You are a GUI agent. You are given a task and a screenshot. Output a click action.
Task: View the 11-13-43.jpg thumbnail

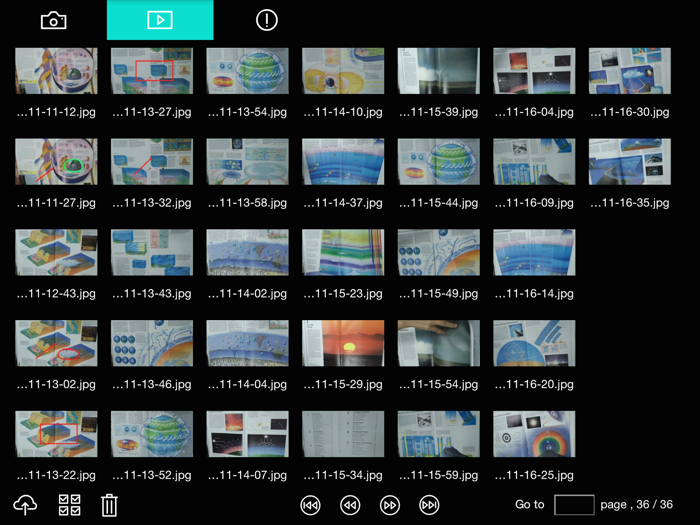point(152,253)
